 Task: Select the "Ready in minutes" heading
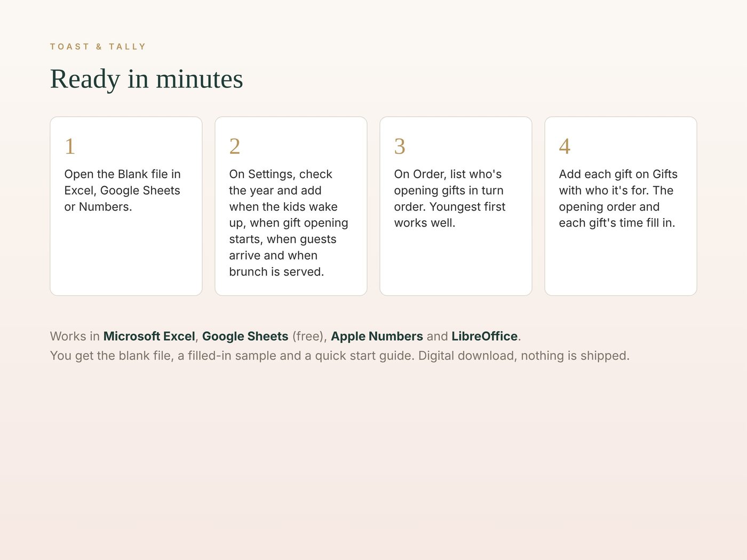click(x=147, y=79)
